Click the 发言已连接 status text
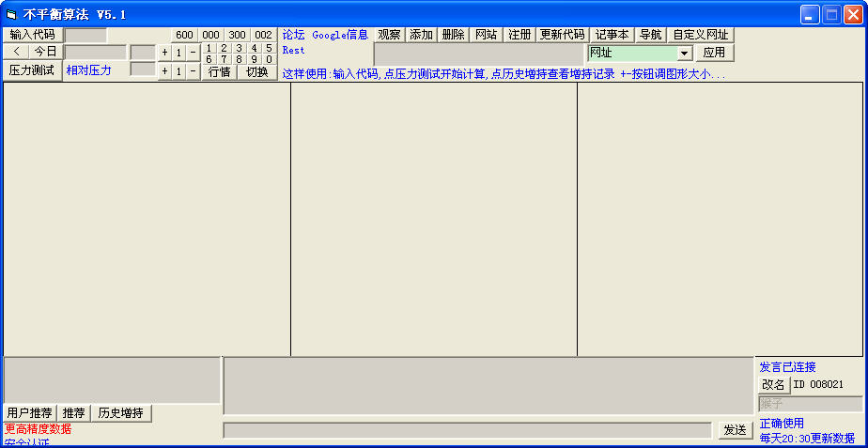The width and height of the screenshot is (868, 448). [x=788, y=367]
